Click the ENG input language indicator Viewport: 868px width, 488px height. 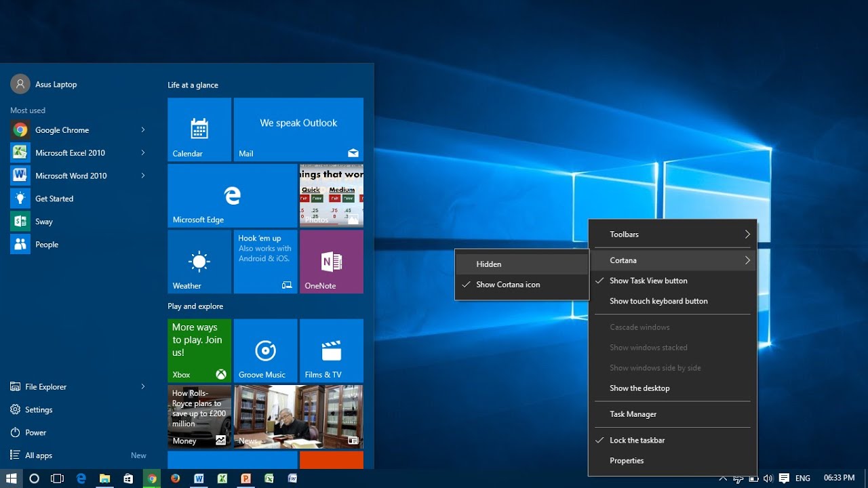[x=803, y=479]
